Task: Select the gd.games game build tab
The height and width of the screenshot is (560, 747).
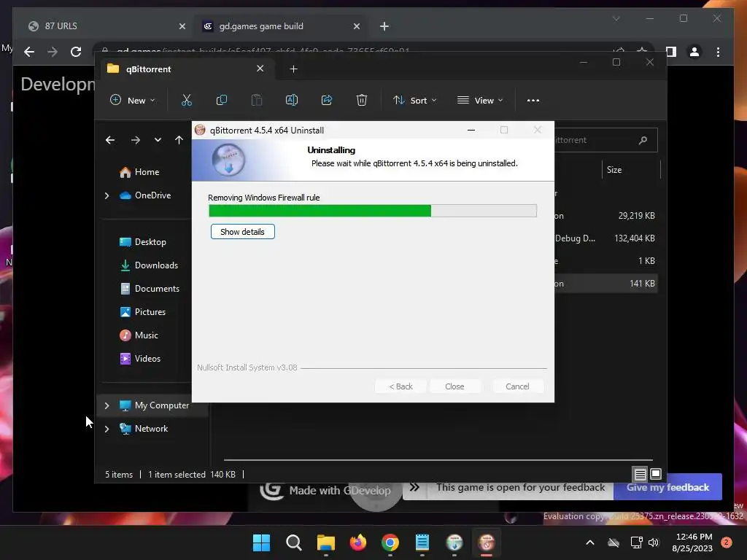Action: 281,26
